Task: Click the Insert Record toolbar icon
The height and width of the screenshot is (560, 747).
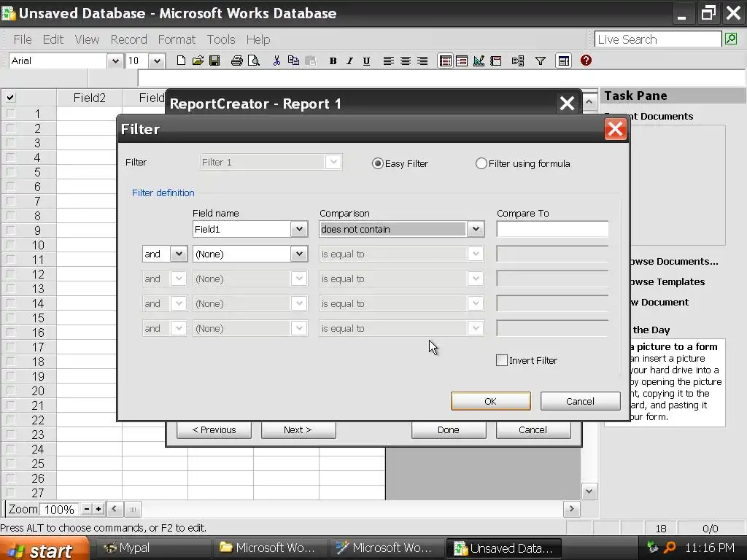Action: coord(518,61)
